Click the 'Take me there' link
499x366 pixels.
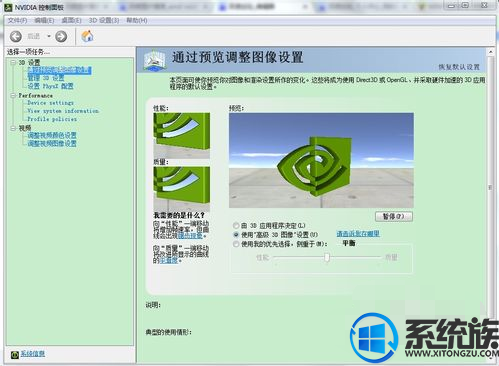(358, 234)
